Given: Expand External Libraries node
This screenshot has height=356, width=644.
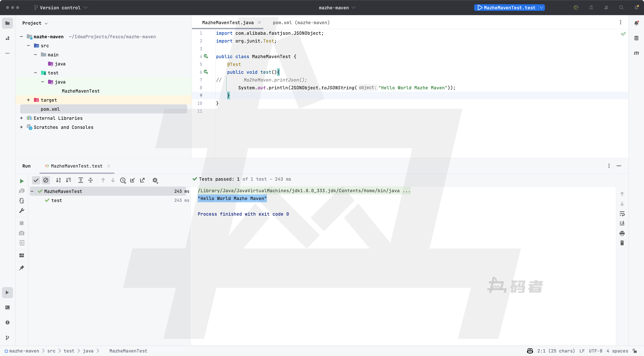Looking at the screenshot, I should 21,118.
